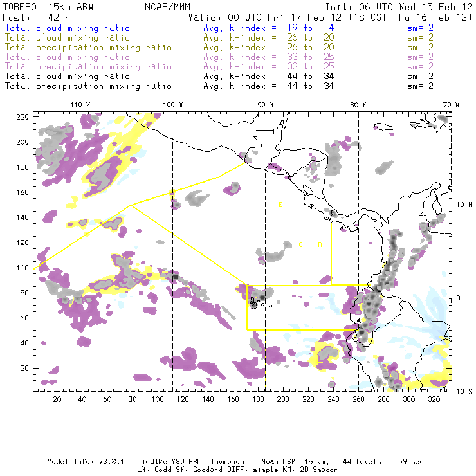The height and width of the screenshot is (476, 476).
Task: Click the "10 N" latitude label
Action: 464,205
